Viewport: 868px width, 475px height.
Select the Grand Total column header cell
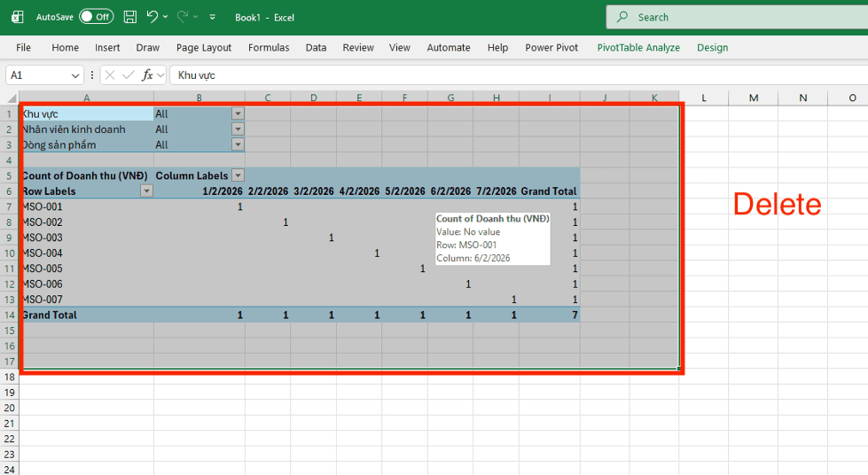tap(549, 191)
